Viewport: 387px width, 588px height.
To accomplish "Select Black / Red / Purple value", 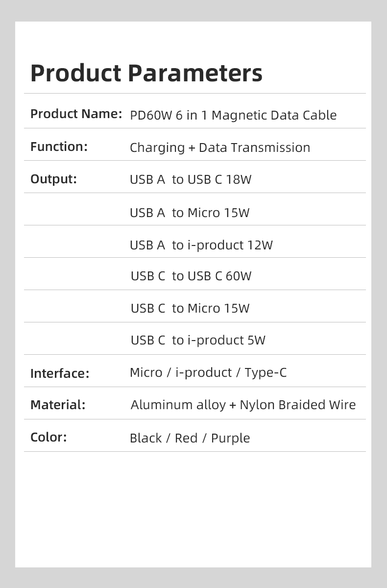I will pyautogui.click(x=190, y=438).
